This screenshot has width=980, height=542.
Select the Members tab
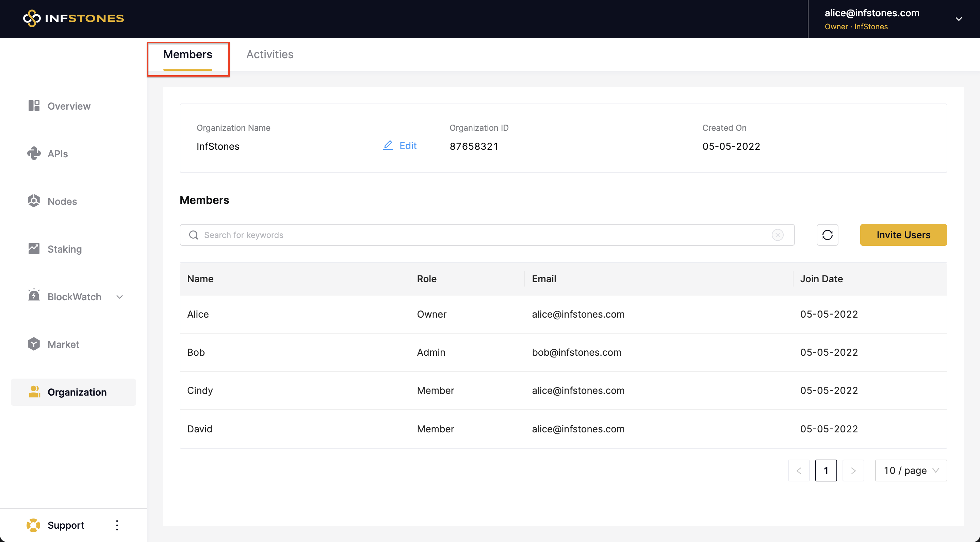(187, 54)
